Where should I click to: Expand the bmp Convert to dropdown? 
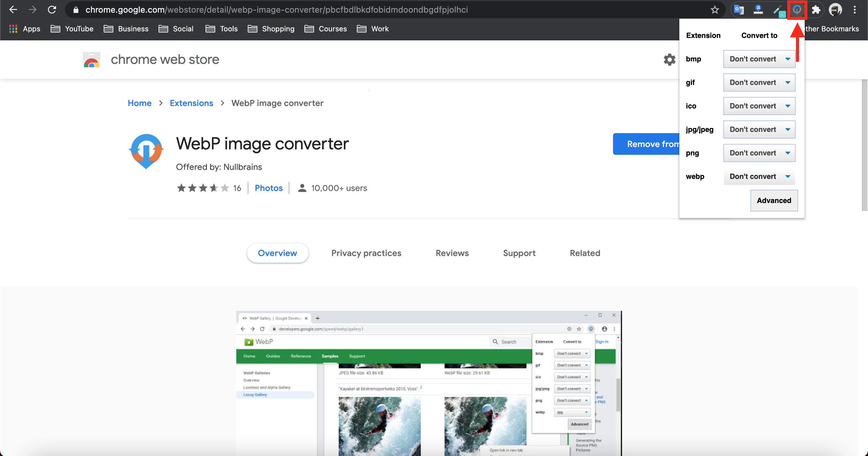759,59
